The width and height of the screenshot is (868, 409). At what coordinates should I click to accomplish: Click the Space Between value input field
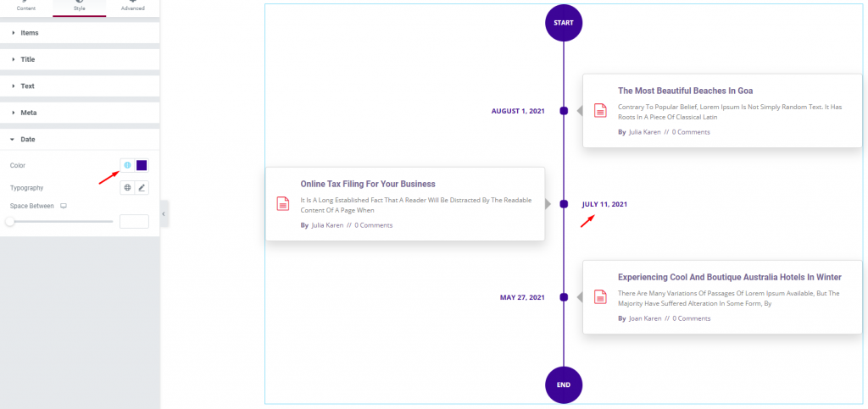(134, 221)
